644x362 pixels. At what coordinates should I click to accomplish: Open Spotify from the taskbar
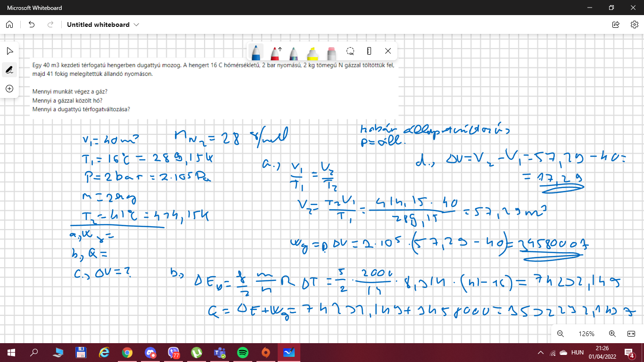(x=243, y=353)
